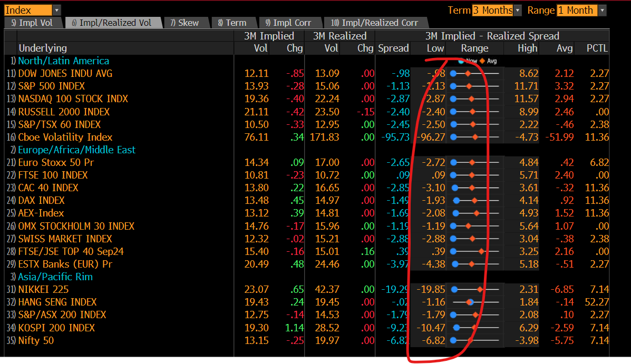Expand the North/Latin America group
This screenshot has width=631, height=364.
point(63,61)
